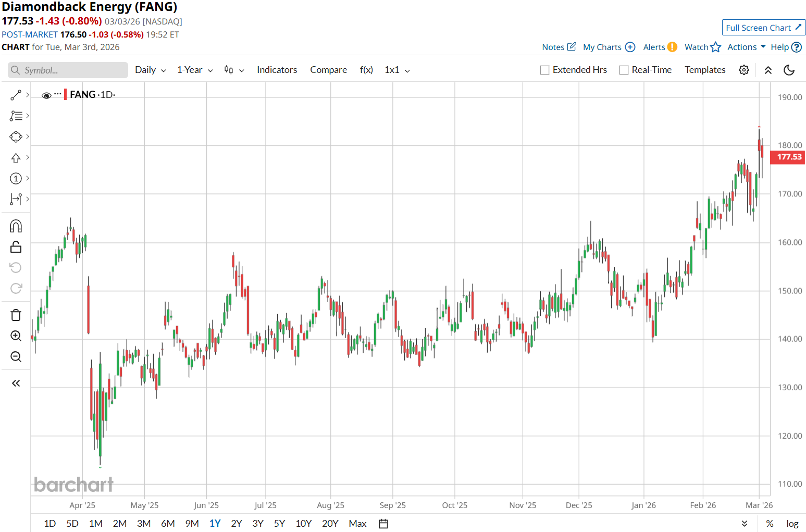
Task: Open the Full Screen Chart
Action: (764, 28)
